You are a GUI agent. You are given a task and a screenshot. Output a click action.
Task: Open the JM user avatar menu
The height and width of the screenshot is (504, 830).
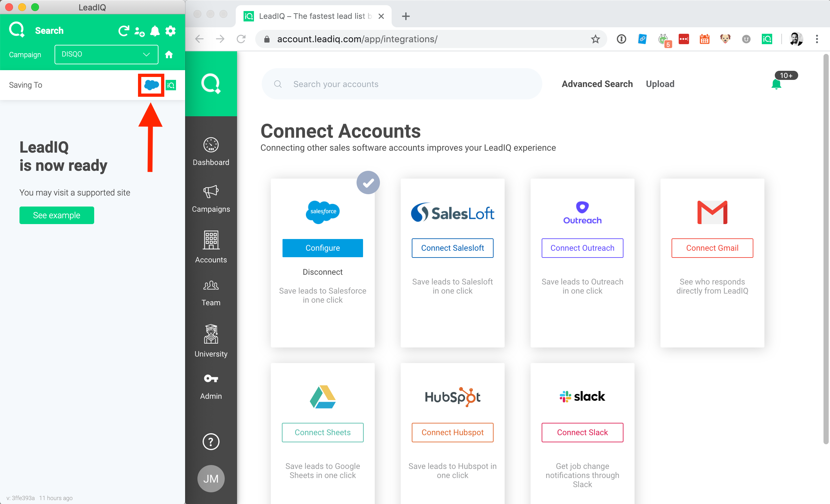click(211, 478)
